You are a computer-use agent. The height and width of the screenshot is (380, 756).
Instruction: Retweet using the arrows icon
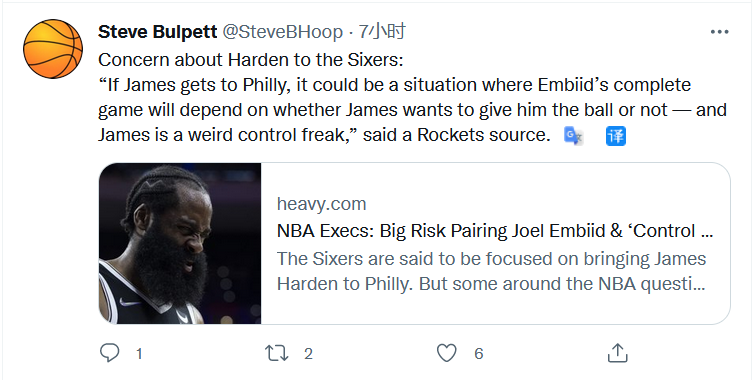point(277,353)
